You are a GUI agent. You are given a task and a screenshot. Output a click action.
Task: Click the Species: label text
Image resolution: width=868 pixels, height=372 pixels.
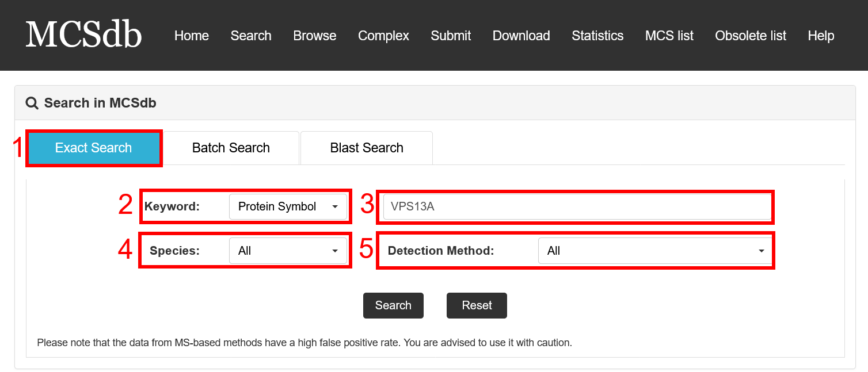tap(174, 251)
